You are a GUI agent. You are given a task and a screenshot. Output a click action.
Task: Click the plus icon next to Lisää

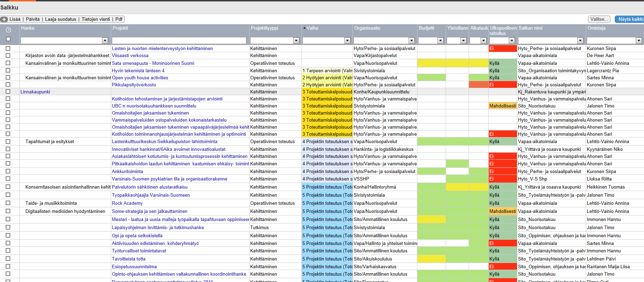4,19
